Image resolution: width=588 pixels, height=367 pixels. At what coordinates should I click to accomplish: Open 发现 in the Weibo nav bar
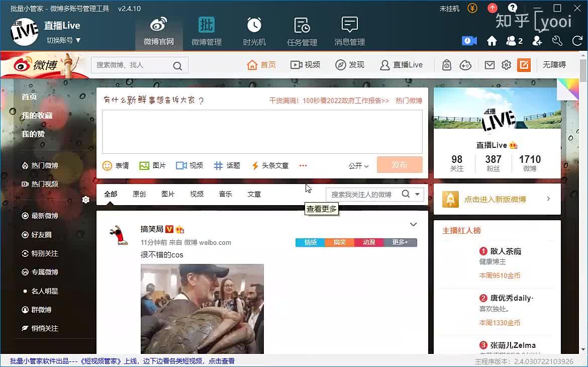click(349, 65)
